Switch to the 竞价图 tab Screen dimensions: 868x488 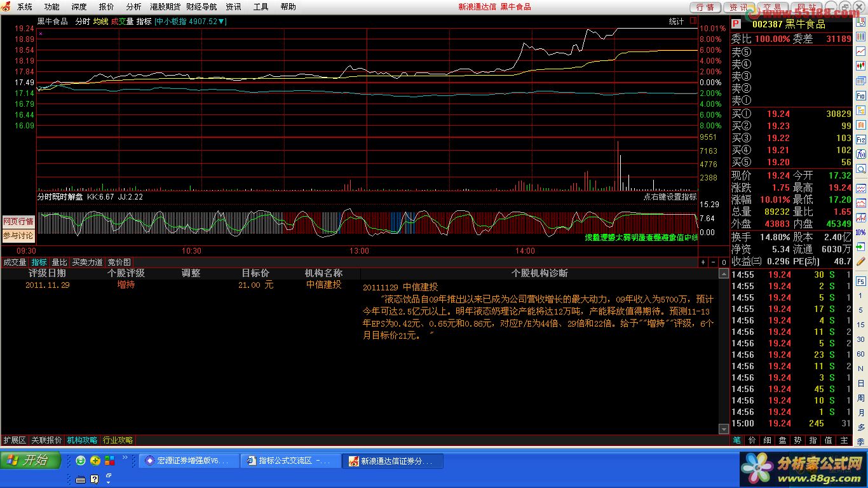119,262
